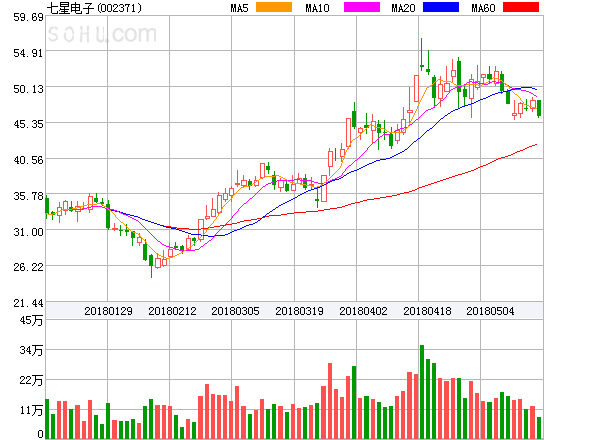The height and width of the screenshot is (440, 600).
Task: Click the red MA60 legend swatch
Action: (x=521, y=7)
